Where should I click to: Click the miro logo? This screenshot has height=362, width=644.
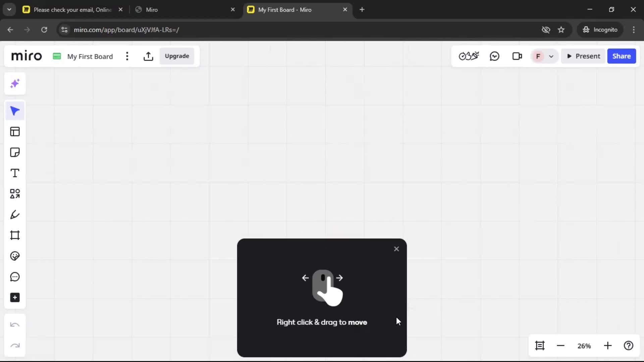26,56
